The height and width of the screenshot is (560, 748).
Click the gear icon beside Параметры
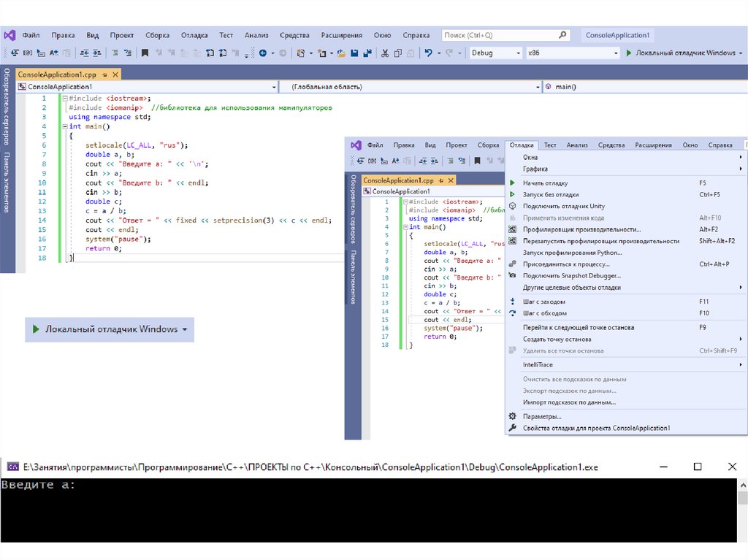click(513, 416)
